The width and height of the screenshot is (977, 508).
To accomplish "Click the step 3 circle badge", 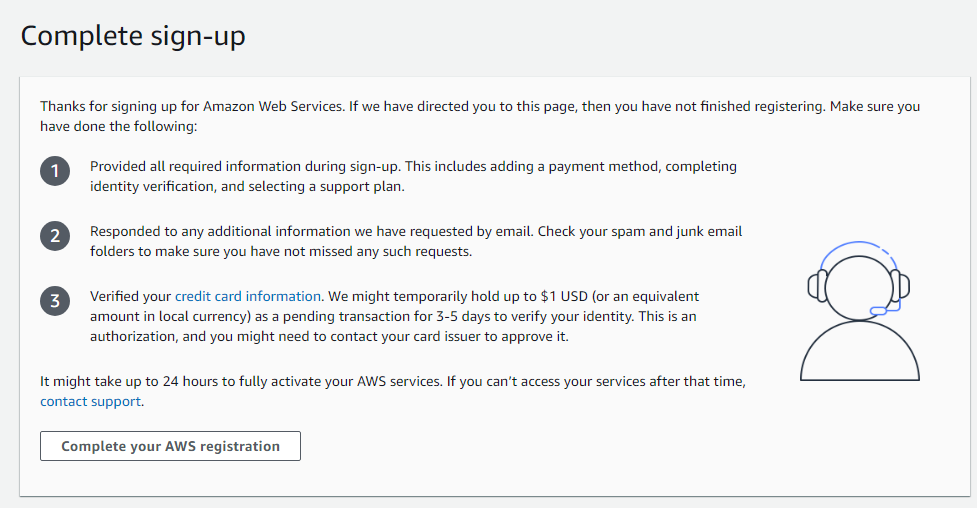I will [x=55, y=300].
